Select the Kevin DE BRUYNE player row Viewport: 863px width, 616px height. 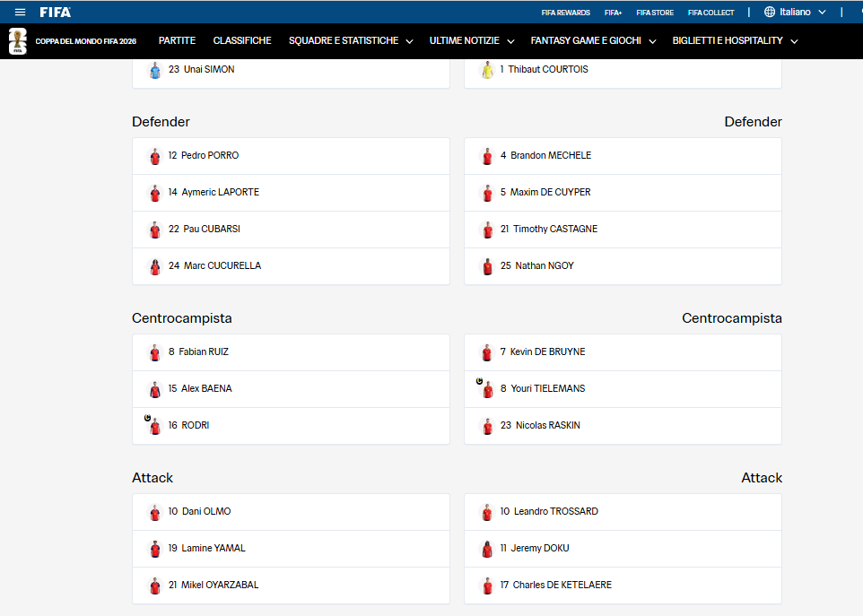point(623,352)
